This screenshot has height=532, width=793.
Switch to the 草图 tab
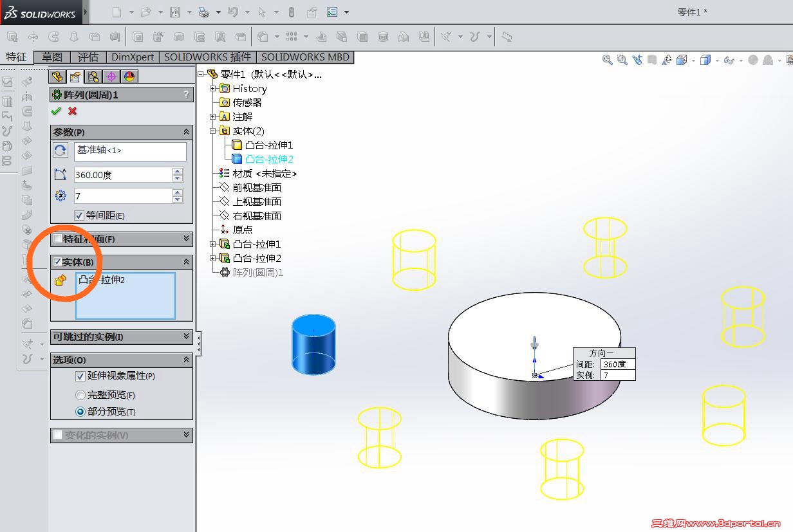(x=51, y=57)
